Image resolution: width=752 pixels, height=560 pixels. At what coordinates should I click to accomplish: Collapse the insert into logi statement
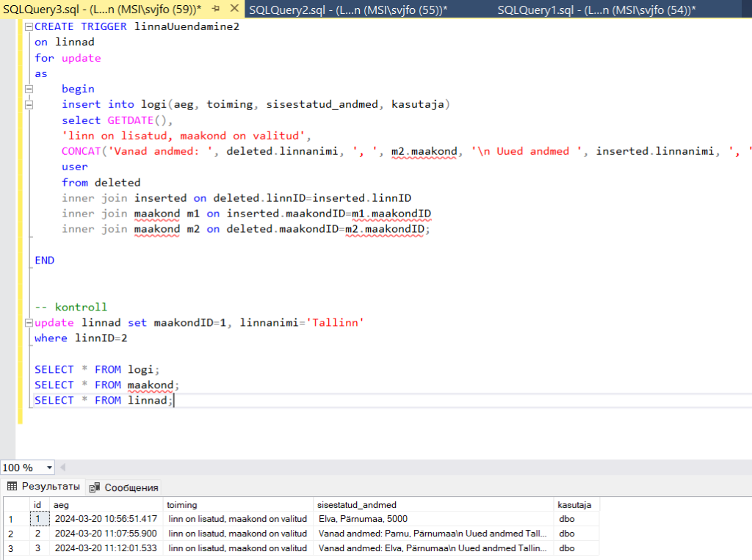tap(29, 104)
